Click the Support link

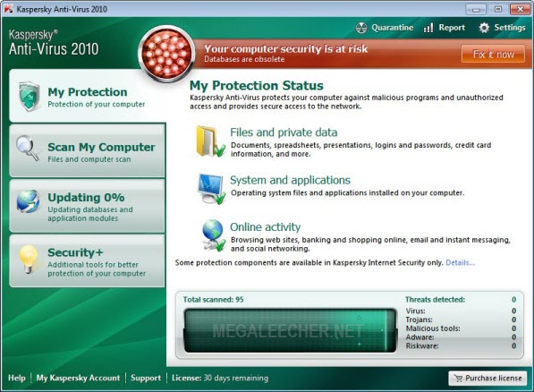146,378
